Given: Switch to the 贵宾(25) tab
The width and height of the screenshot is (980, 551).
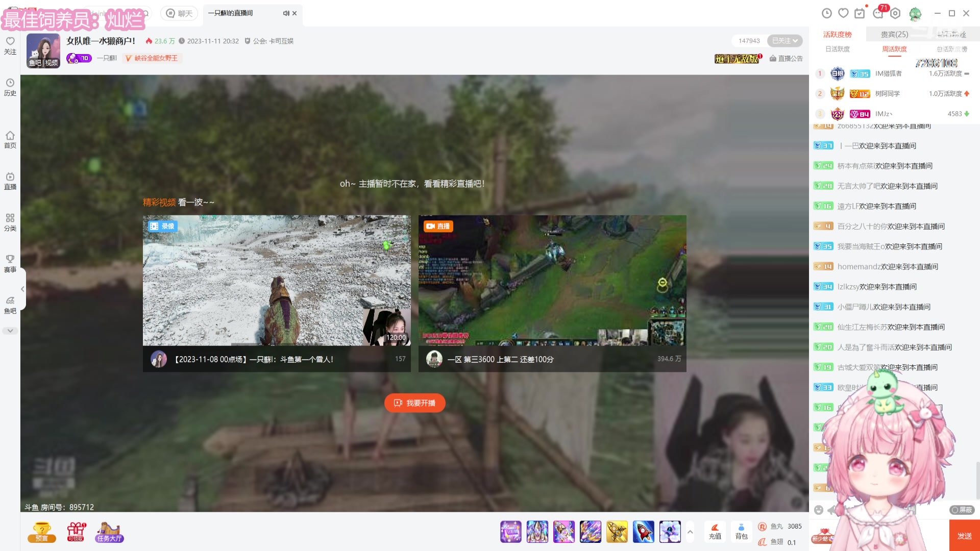Looking at the screenshot, I should point(894,34).
